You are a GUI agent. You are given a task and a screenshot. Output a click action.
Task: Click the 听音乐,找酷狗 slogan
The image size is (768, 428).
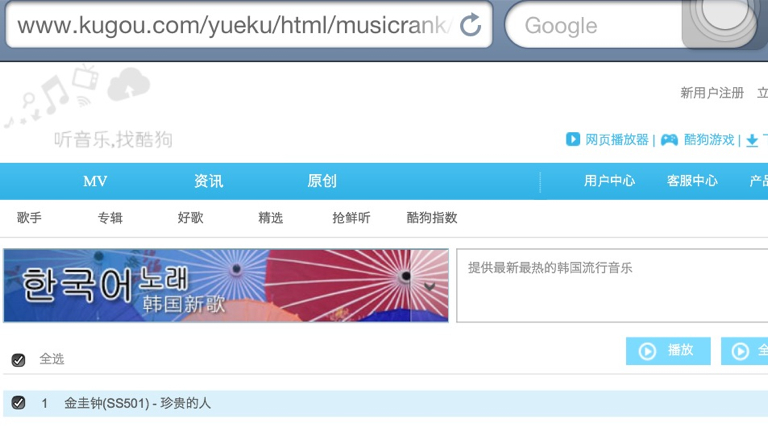click(x=113, y=140)
